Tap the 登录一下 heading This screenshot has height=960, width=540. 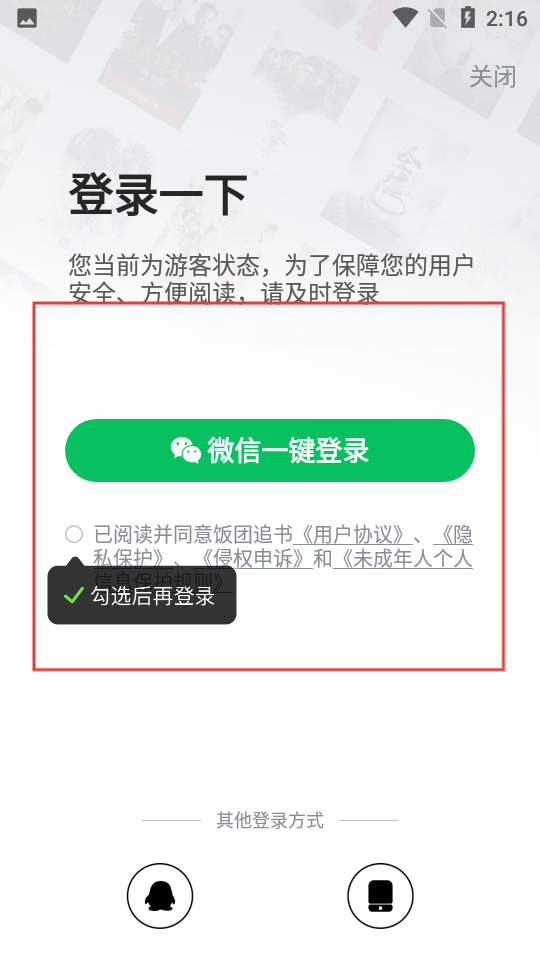[x=158, y=195]
